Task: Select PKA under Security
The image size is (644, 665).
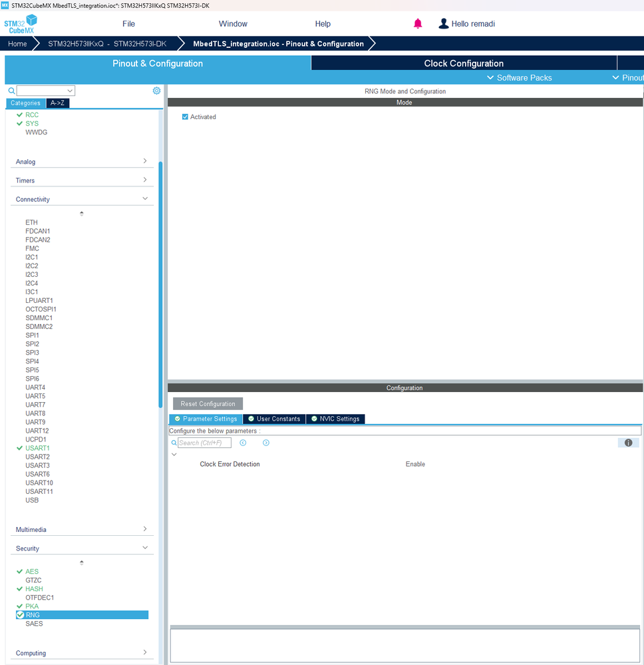Action: pyautogui.click(x=32, y=606)
